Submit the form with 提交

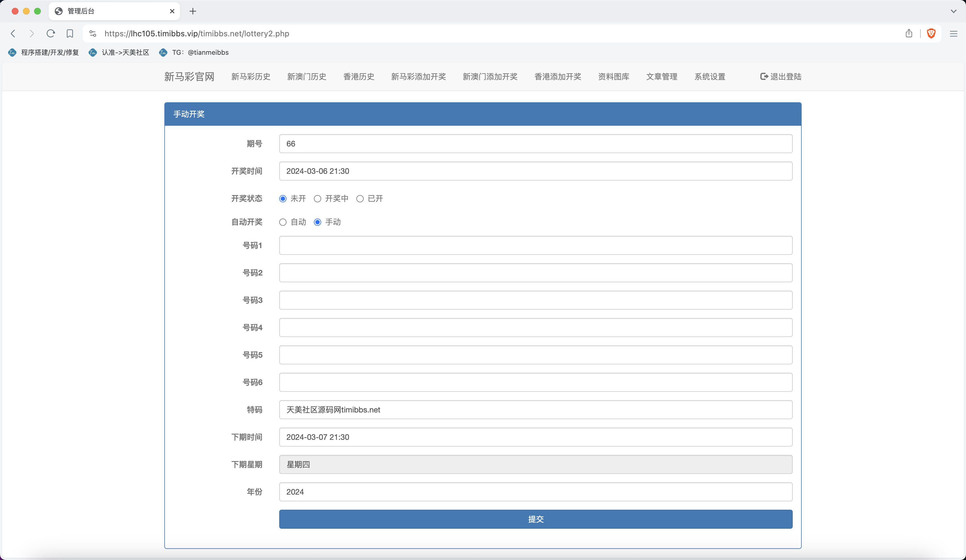pyautogui.click(x=536, y=519)
